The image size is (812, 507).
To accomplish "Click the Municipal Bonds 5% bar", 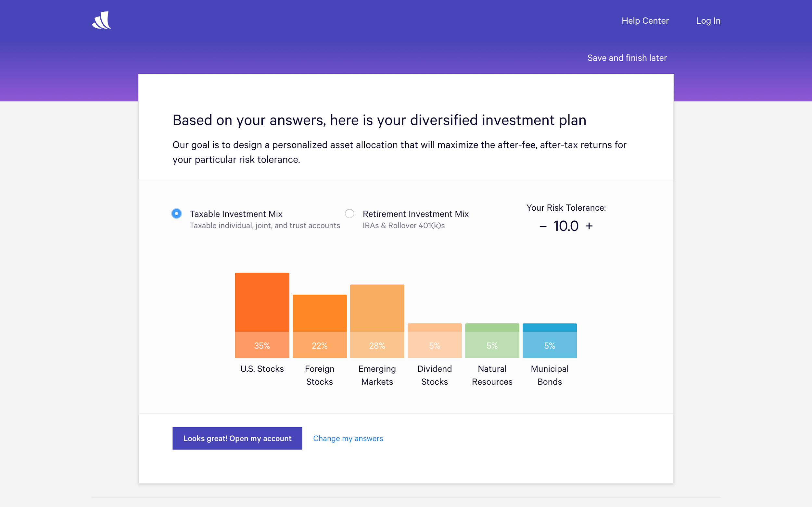I will (x=550, y=341).
